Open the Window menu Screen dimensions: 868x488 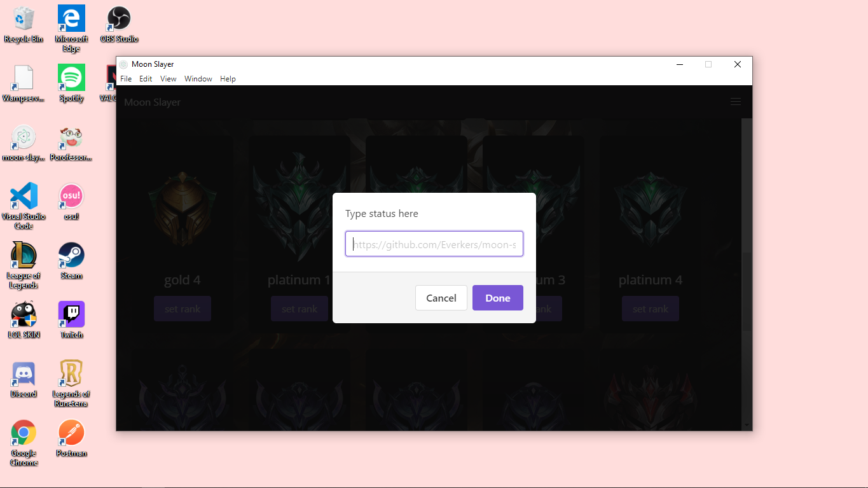click(198, 79)
